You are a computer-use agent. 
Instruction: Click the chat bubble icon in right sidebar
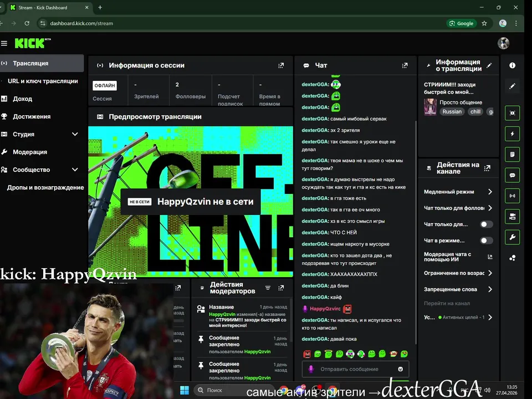(512, 176)
